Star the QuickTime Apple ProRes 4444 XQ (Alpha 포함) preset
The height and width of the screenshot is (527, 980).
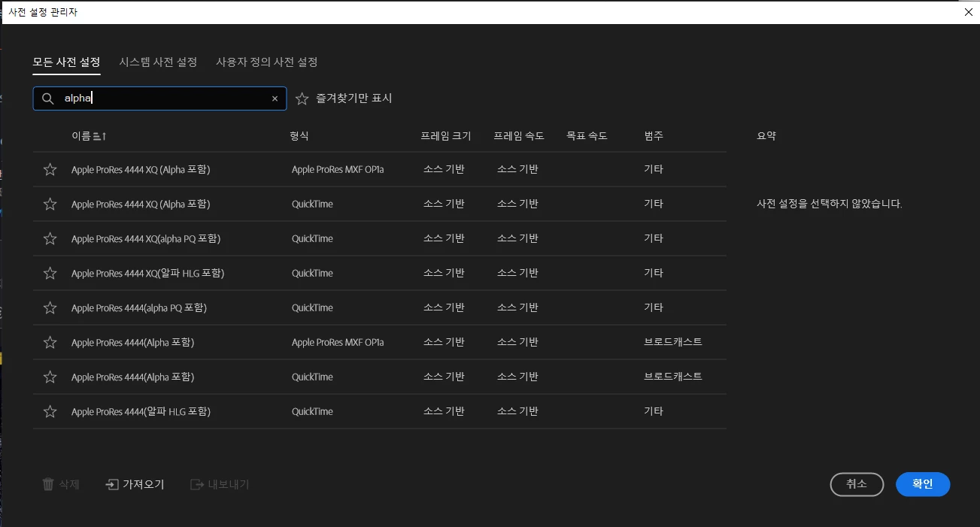[x=50, y=204]
